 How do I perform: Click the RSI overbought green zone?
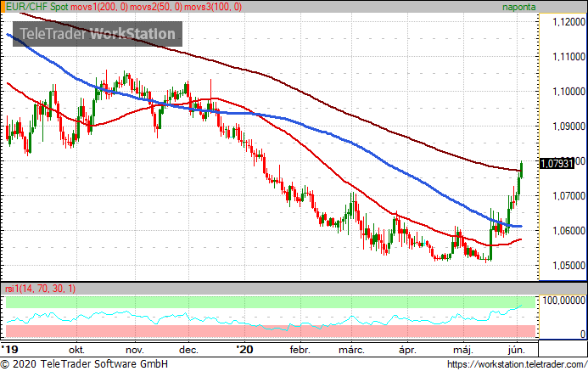(x=271, y=302)
